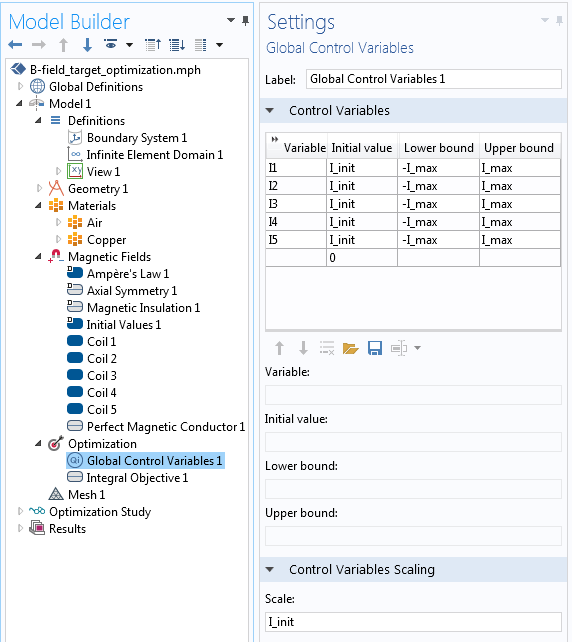This screenshot has height=642, width=572.
Task: Load table from file with folder icon
Action: tap(350, 348)
